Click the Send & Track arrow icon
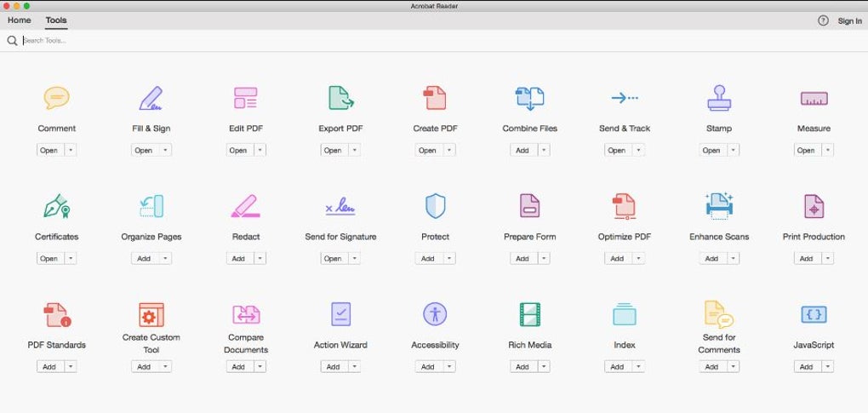 pos(625,98)
